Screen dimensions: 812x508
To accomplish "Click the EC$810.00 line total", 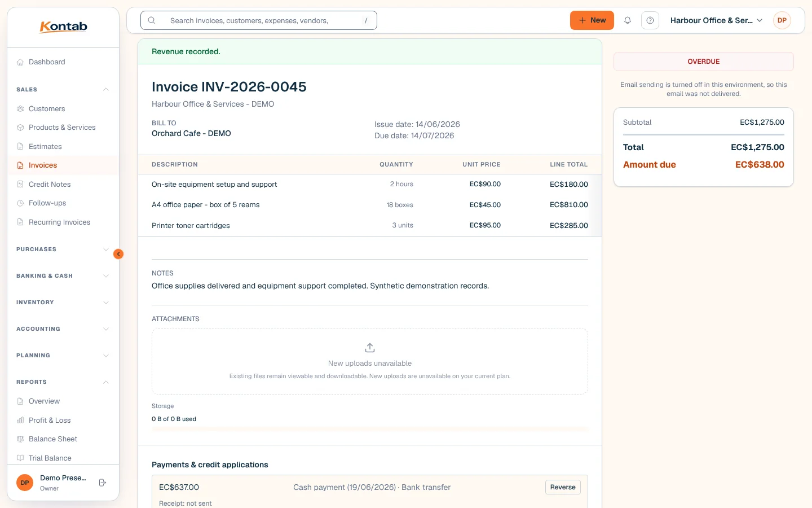I will tap(569, 205).
